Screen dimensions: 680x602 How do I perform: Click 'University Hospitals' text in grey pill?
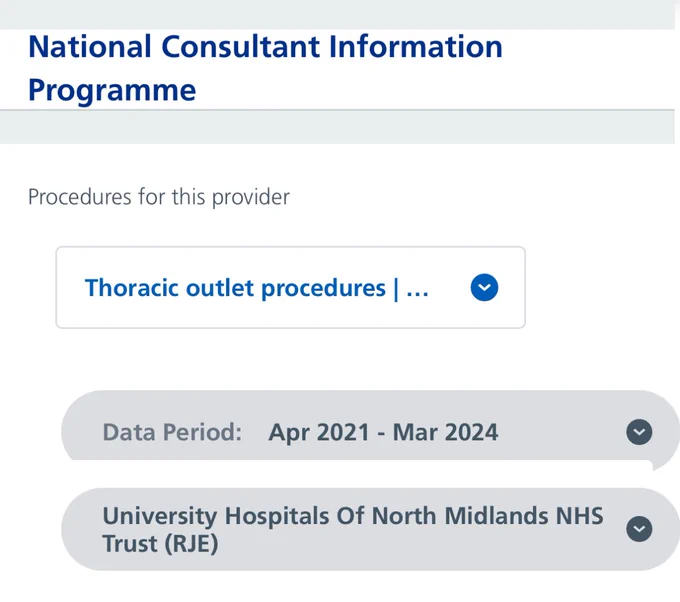216,516
